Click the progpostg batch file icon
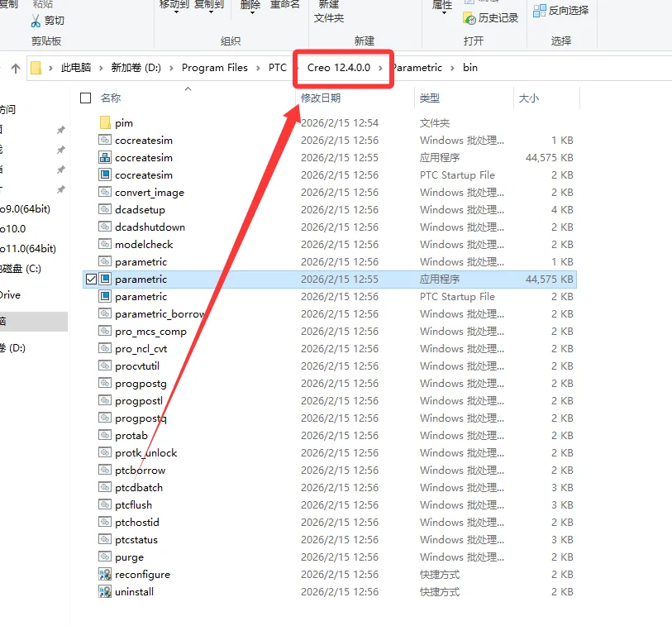Viewport: 672px width, 626px height. (105, 383)
